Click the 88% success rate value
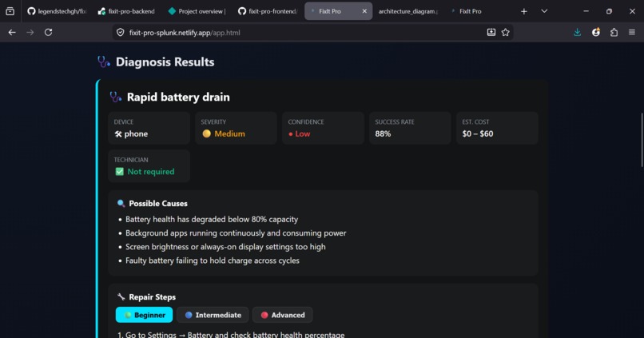Image resolution: width=644 pixels, height=338 pixels. click(383, 134)
